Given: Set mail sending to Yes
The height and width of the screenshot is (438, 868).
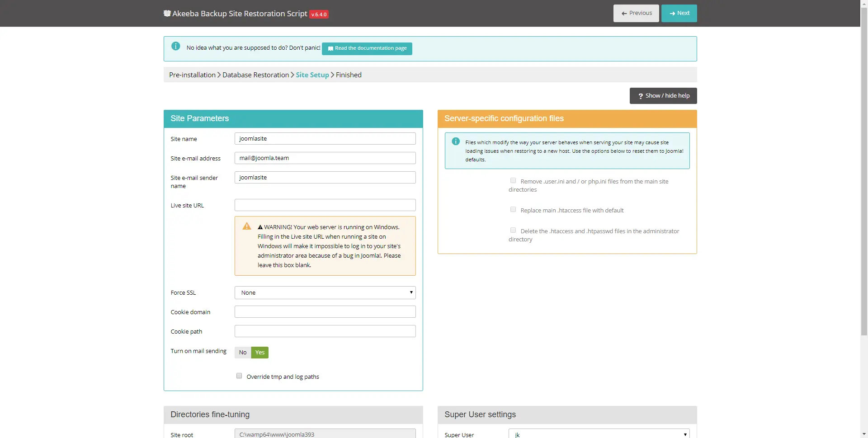Looking at the screenshot, I should coord(260,353).
